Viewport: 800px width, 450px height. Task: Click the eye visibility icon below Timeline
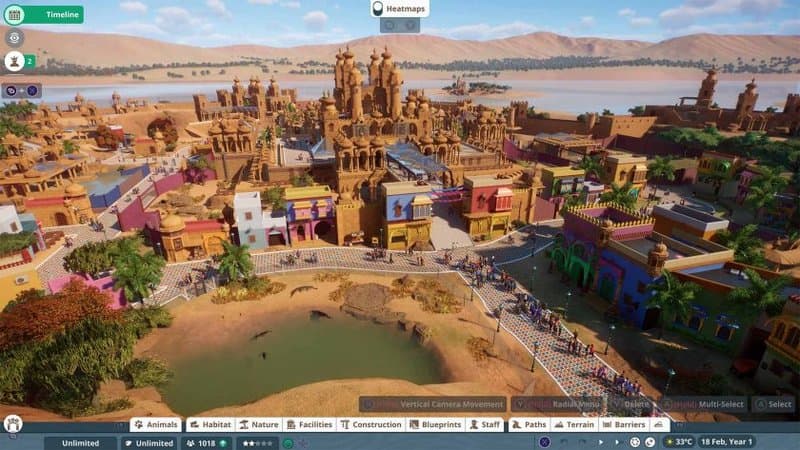click(x=14, y=37)
